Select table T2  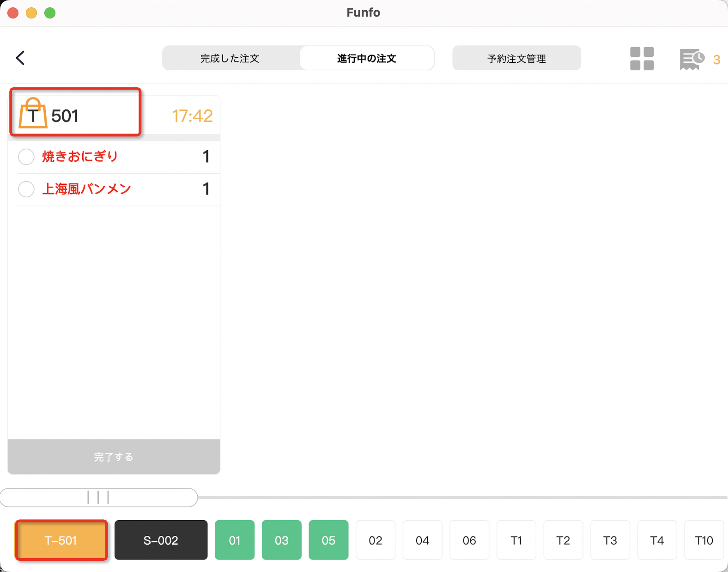(563, 540)
